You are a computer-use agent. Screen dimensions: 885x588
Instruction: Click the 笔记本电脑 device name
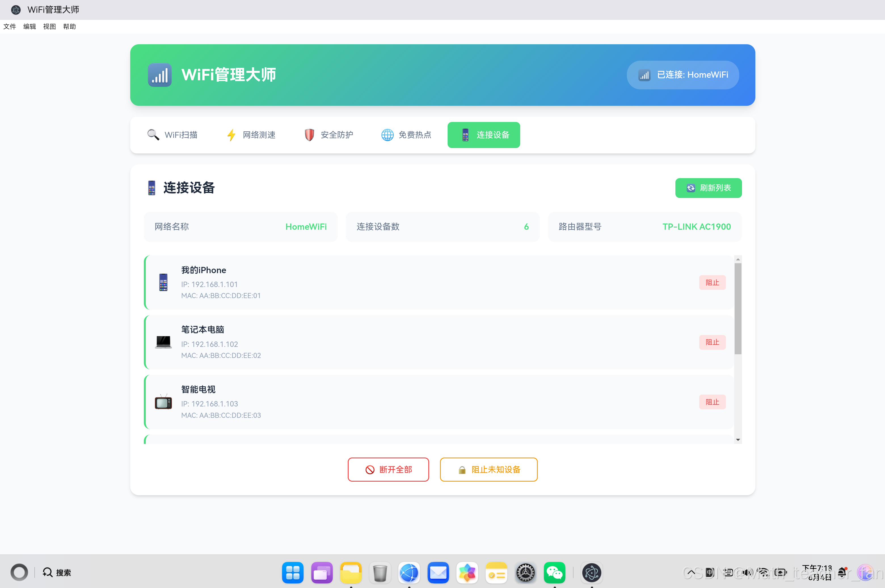(203, 330)
